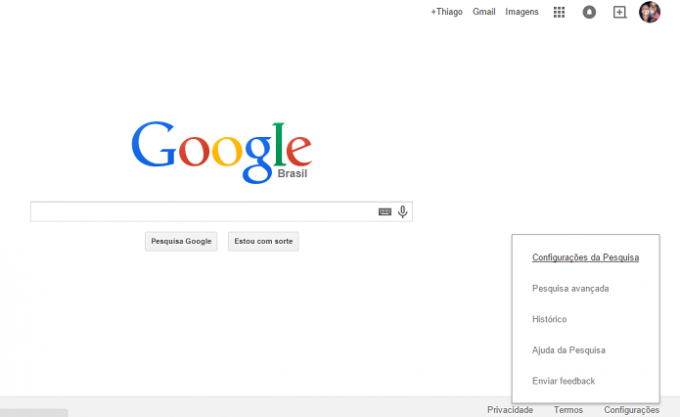This screenshot has width=680, height=417.
Task: Click the Google+ share plus icon
Action: (619, 12)
